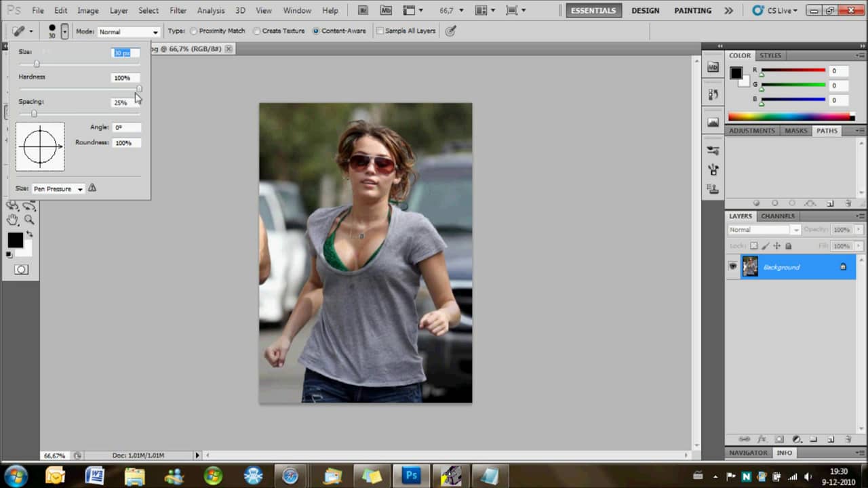Screen dimensions: 868x488
Task: Open the brush picker dropdown arrow
Action: [x=64, y=31]
